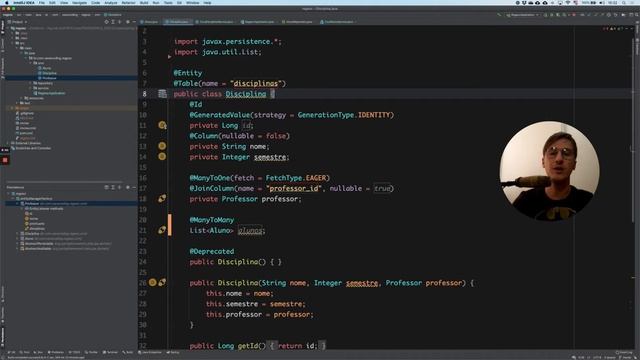This screenshot has width=640, height=360.
Task: Click the locate-file icon in Project panel header
Action: pos(107,22)
